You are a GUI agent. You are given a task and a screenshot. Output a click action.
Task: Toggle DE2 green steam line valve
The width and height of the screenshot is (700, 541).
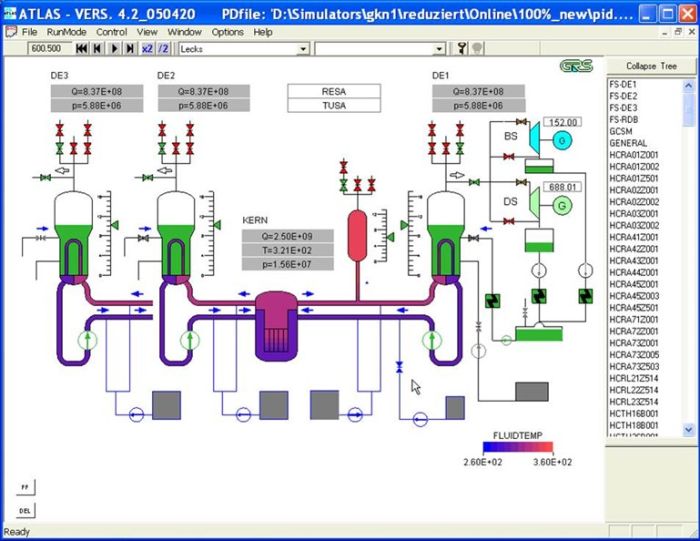tap(147, 178)
